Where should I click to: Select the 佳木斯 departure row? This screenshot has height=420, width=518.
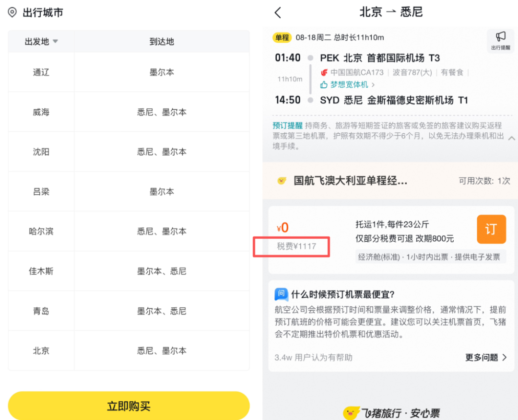[129, 271]
